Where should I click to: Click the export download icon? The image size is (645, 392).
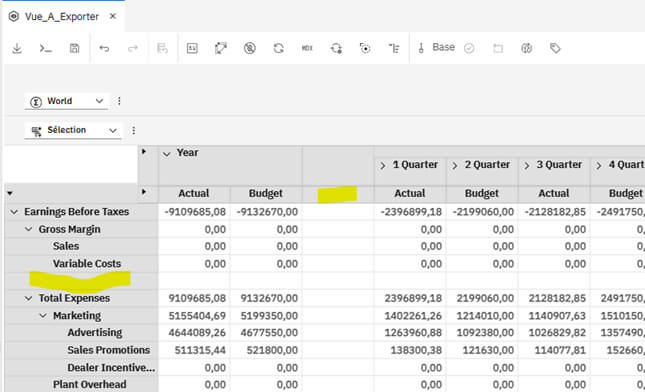[17, 48]
